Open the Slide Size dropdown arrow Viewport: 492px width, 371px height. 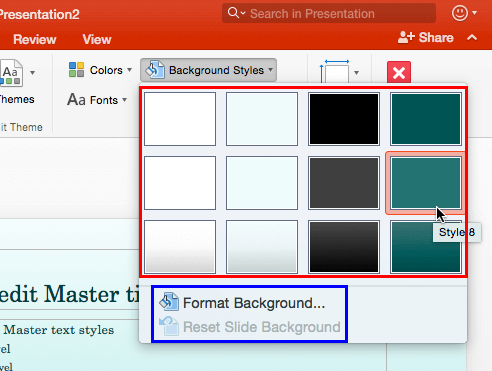pyautogui.click(x=356, y=72)
